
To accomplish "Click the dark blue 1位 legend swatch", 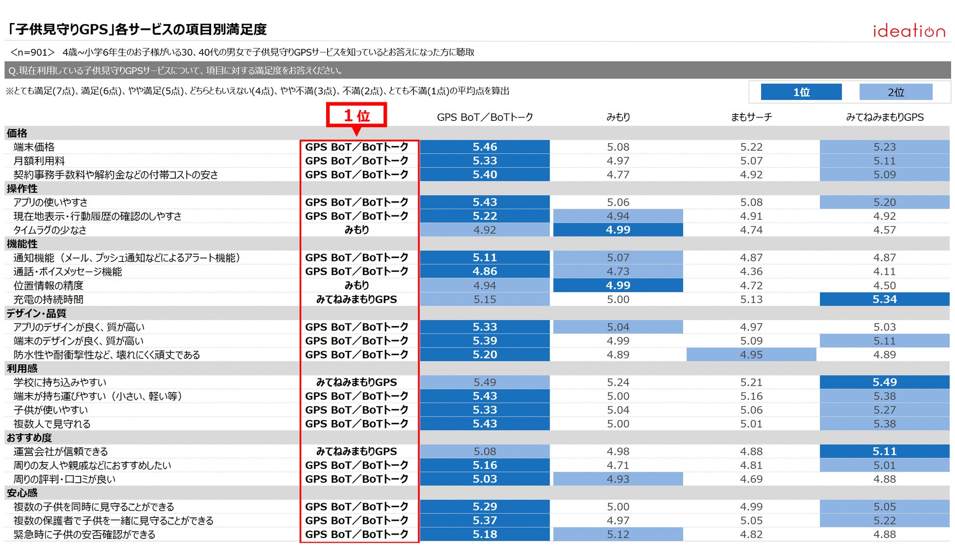I will pos(801,92).
